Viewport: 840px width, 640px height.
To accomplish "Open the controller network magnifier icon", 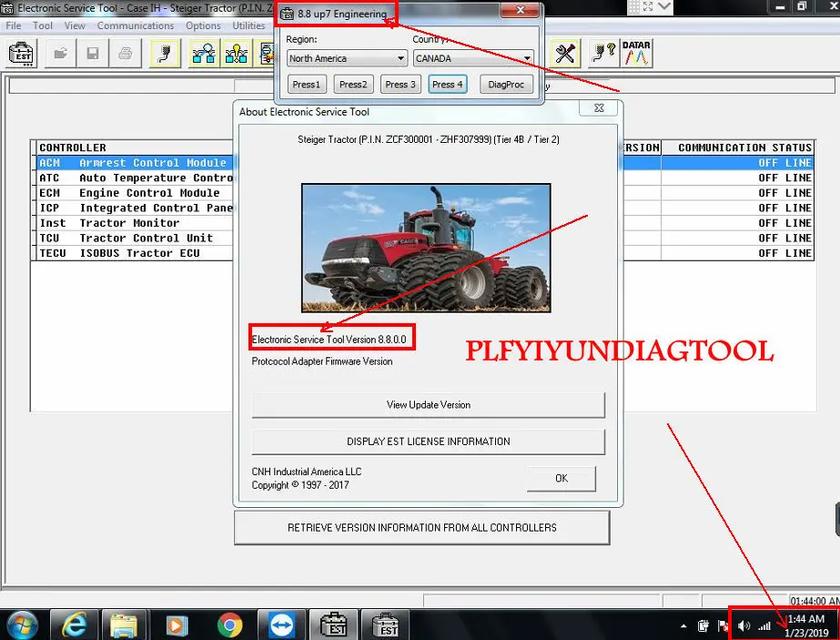I will 204,54.
